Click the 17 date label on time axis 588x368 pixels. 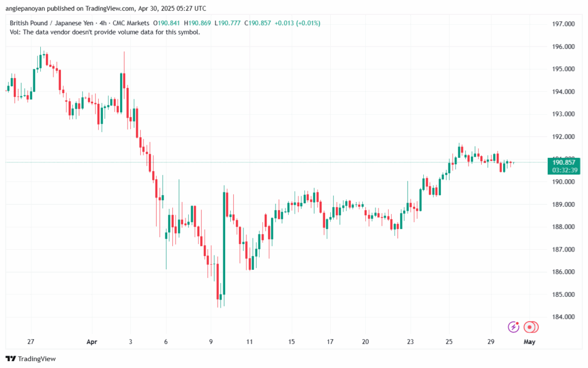330,342
